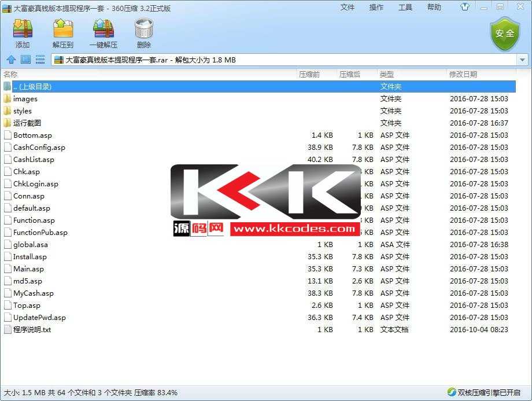
Task: Switch to list detail view mode
Action: pos(40,60)
